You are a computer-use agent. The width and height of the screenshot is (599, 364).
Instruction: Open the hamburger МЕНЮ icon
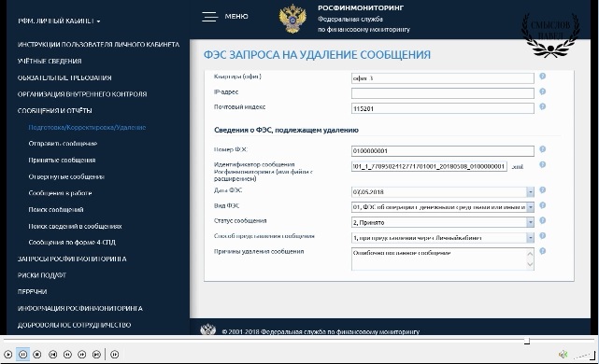209,17
